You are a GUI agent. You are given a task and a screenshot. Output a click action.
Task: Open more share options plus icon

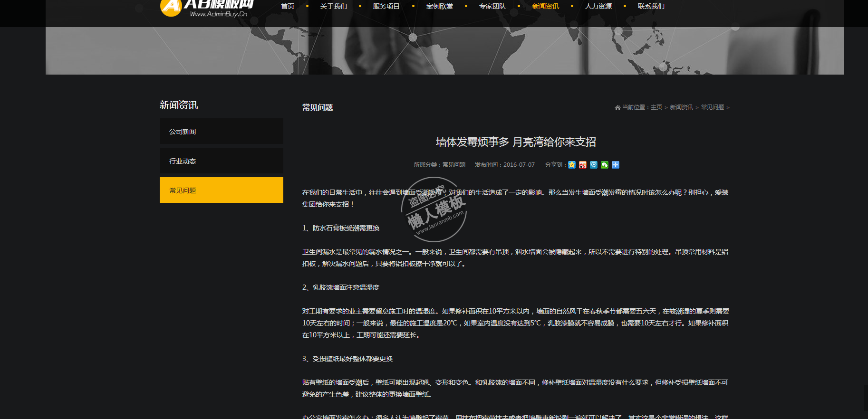click(x=616, y=165)
